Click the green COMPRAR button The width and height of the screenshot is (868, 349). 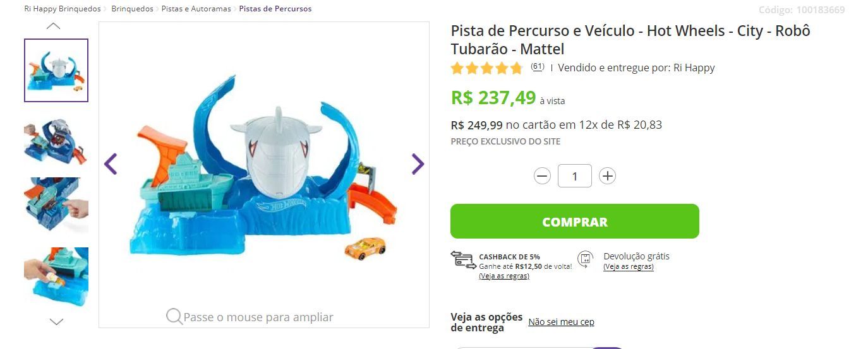click(x=575, y=222)
